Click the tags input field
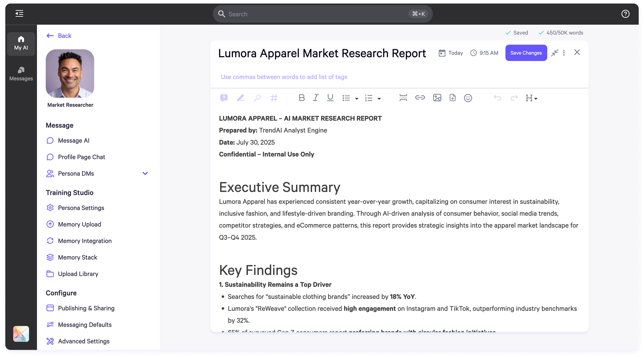 (284, 77)
